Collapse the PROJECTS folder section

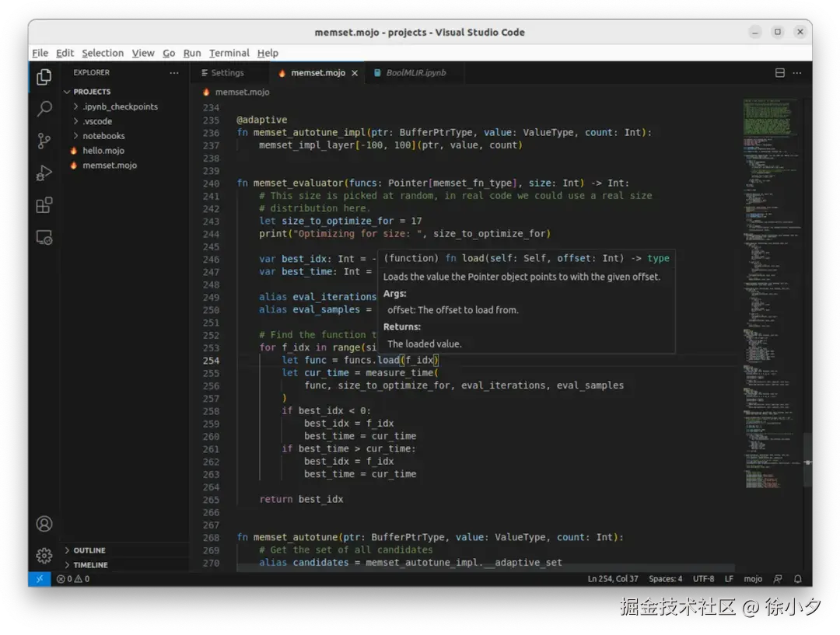coord(67,92)
